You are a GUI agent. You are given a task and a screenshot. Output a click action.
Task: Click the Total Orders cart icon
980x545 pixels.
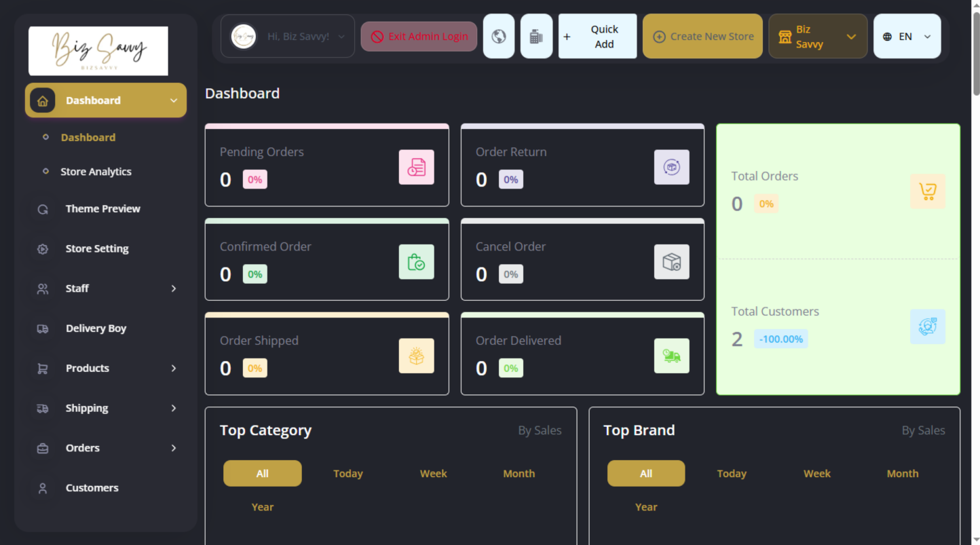point(927,191)
